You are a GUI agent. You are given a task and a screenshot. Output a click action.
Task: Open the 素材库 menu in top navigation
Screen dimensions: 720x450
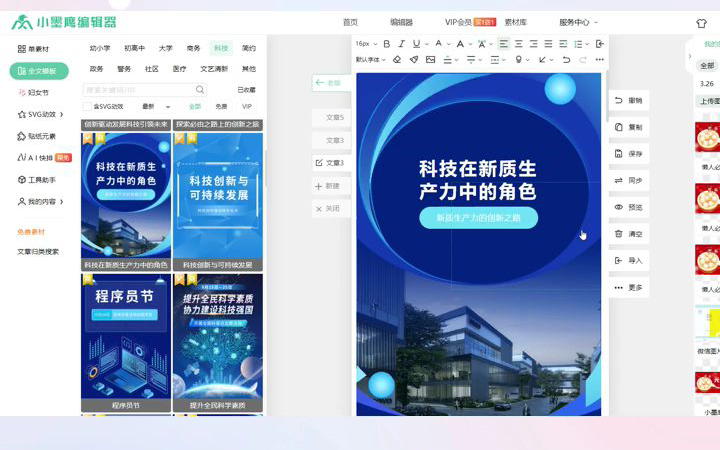[x=516, y=22]
